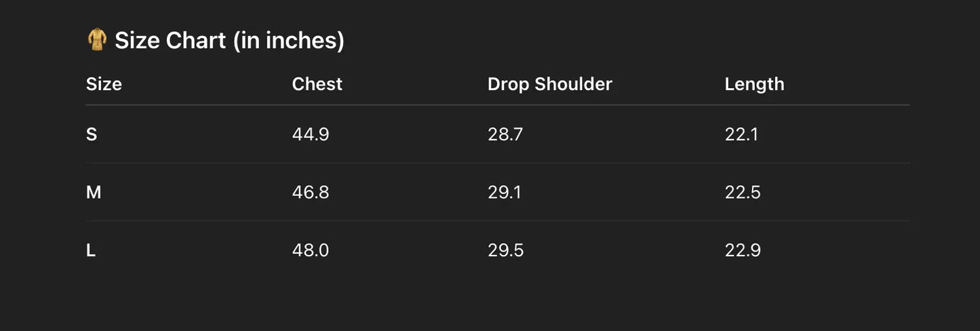Click the divider line below table headers
The image size is (980, 331).
(x=497, y=105)
